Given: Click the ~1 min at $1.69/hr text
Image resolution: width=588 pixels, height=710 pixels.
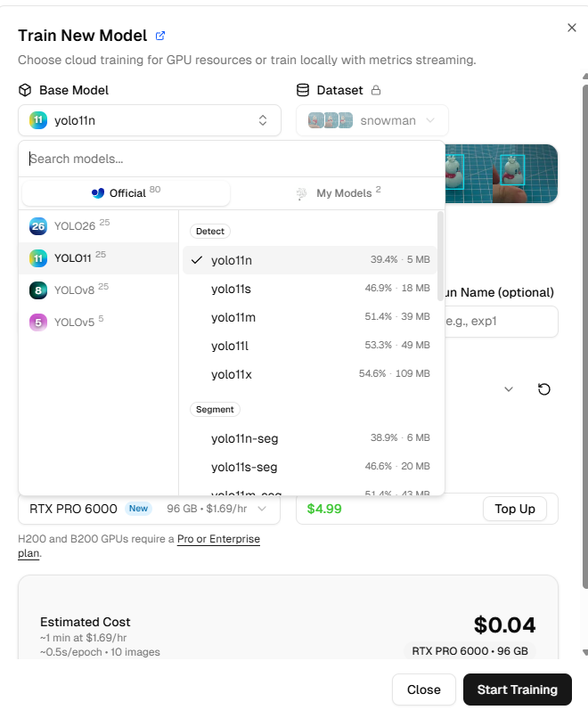Looking at the screenshot, I should [x=84, y=638].
